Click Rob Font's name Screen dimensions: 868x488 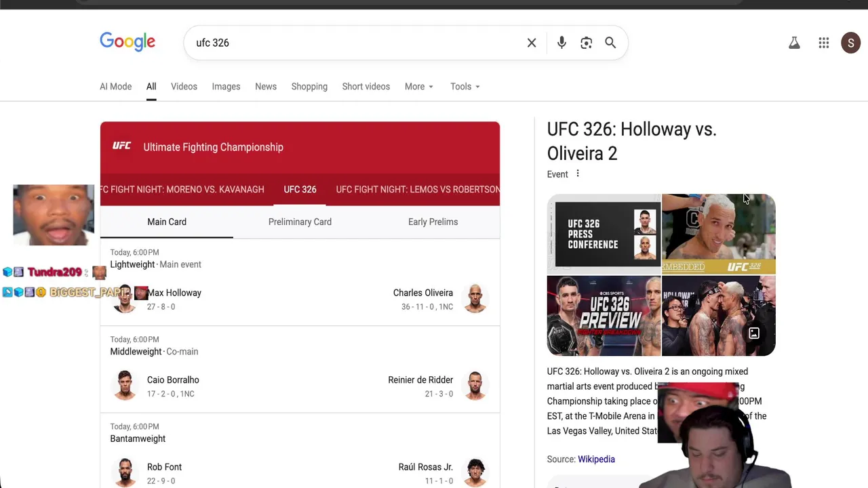click(164, 467)
